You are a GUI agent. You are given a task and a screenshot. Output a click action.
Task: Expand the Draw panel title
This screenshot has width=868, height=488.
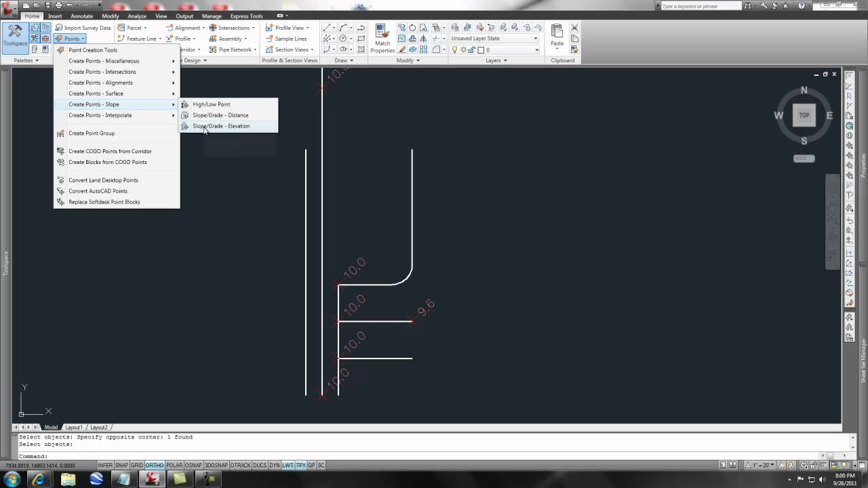pos(344,60)
